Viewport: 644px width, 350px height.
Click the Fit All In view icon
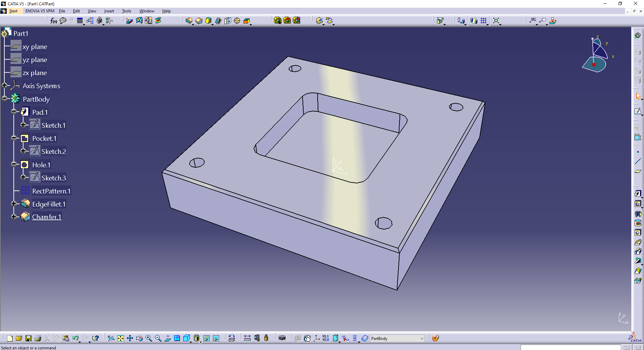(120, 338)
